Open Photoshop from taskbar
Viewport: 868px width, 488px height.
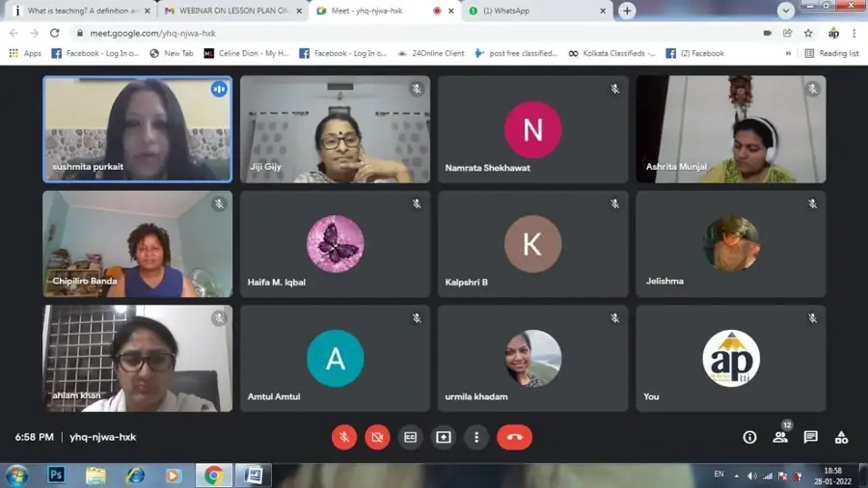point(56,474)
